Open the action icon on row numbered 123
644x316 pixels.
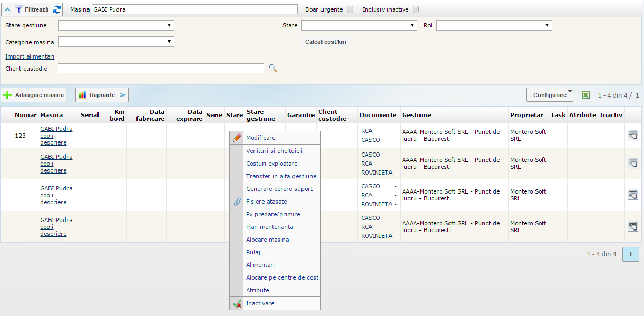click(633, 136)
